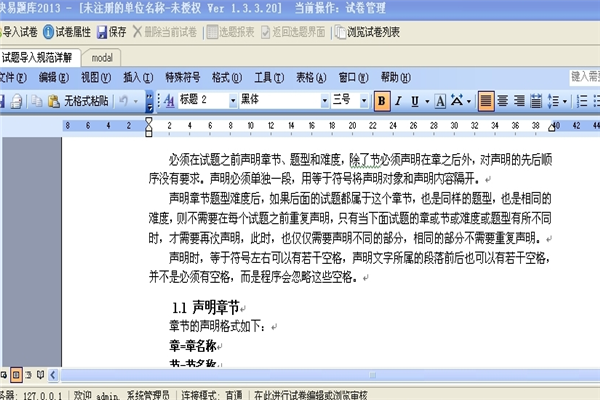Click the character scaling icon

pos(457,101)
